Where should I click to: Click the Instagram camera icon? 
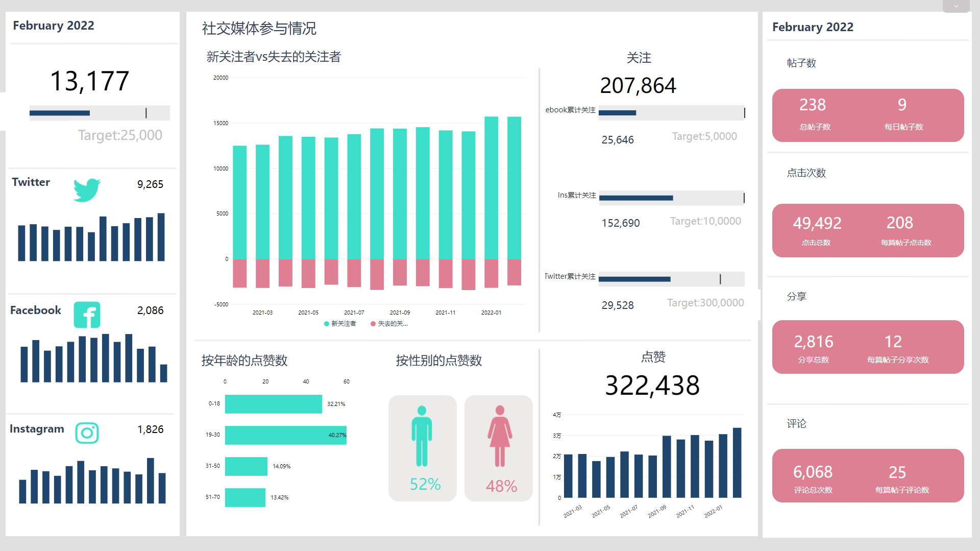point(87,433)
